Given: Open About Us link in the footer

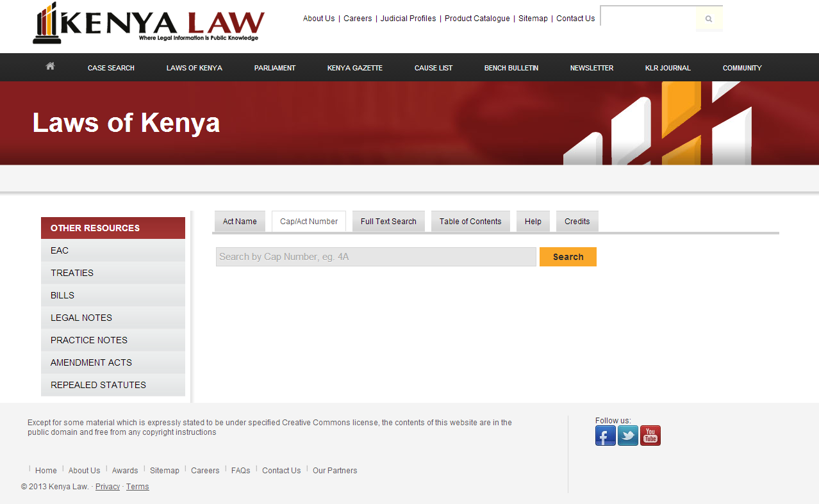Looking at the screenshot, I should (85, 471).
